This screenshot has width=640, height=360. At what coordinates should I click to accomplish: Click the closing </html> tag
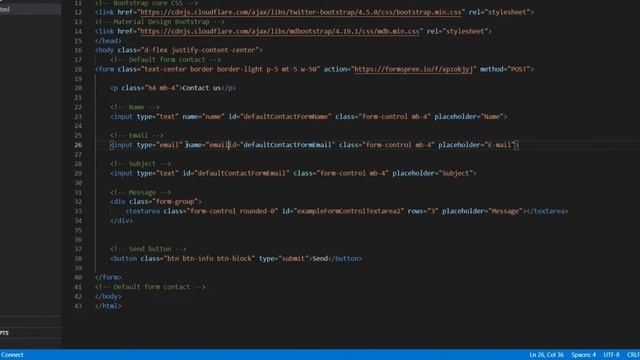click(x=108, y=306)
